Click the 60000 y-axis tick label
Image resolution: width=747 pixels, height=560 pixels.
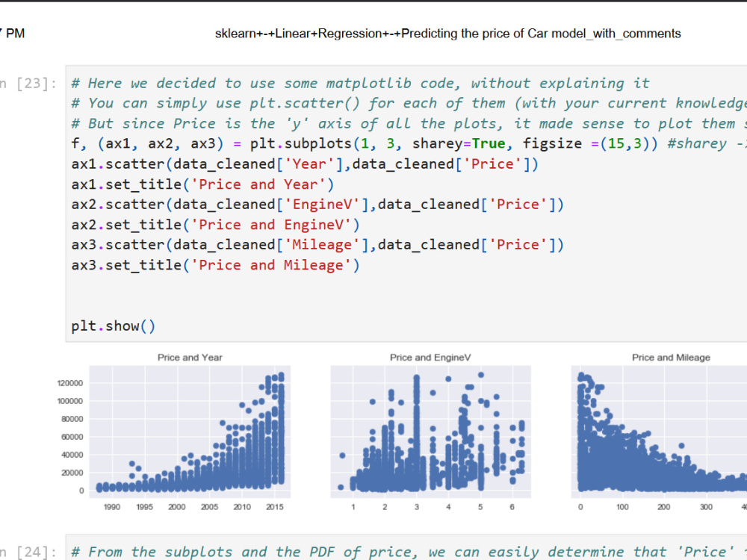(72, 437)
